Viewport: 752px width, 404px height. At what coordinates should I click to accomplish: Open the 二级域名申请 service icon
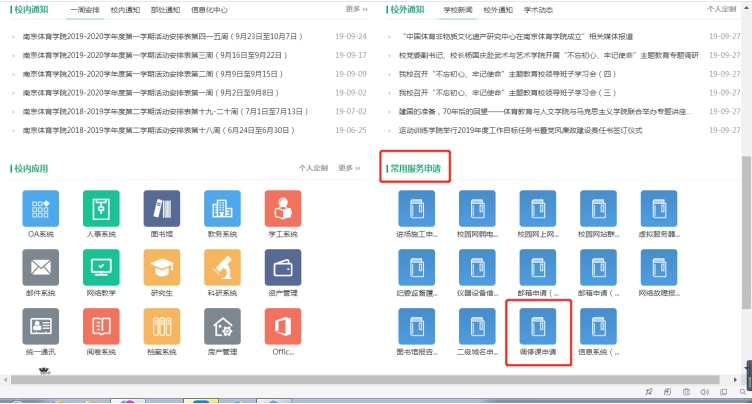[477, 326]
